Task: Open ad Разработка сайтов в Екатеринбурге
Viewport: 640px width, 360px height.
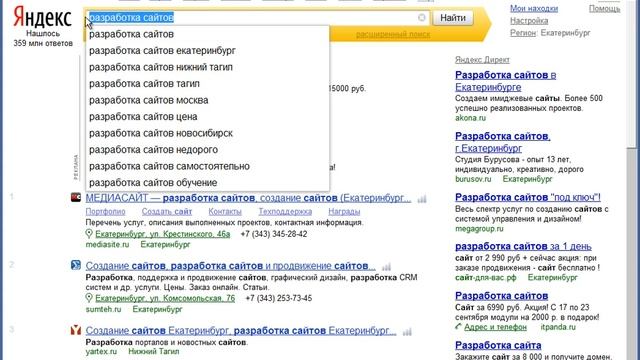Action: coord(505,81)
